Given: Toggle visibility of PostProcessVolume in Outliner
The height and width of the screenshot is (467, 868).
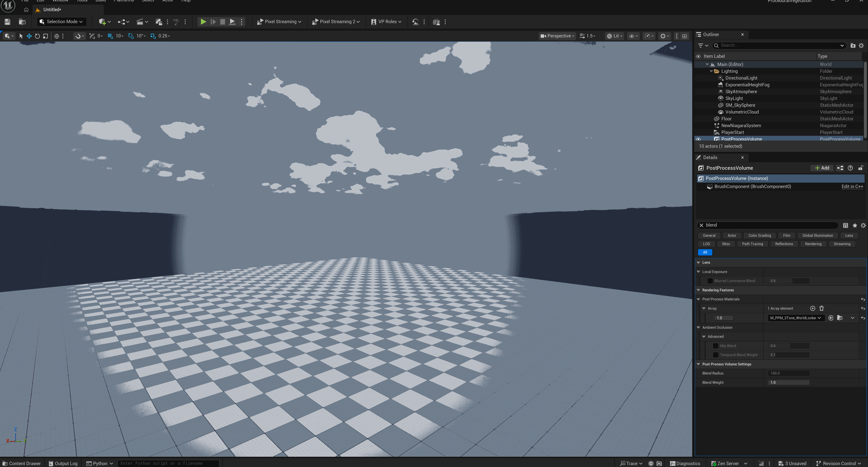Looking at the screenshot, I should tap(698, 139).
